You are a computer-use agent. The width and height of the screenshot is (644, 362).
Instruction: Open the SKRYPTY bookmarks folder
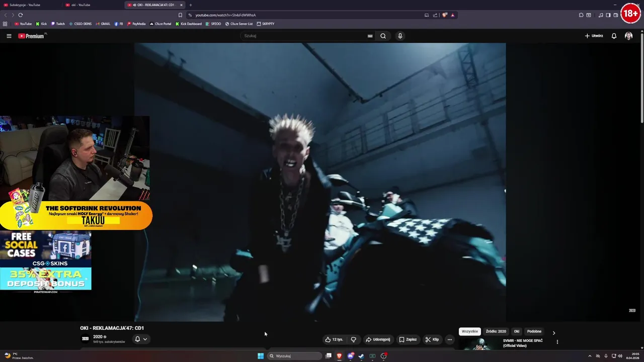pyautogui.click(x=266, y=24)
